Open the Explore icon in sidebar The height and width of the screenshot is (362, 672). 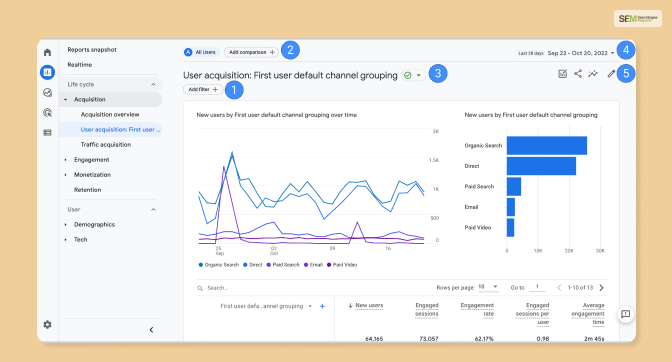point(47,92)
